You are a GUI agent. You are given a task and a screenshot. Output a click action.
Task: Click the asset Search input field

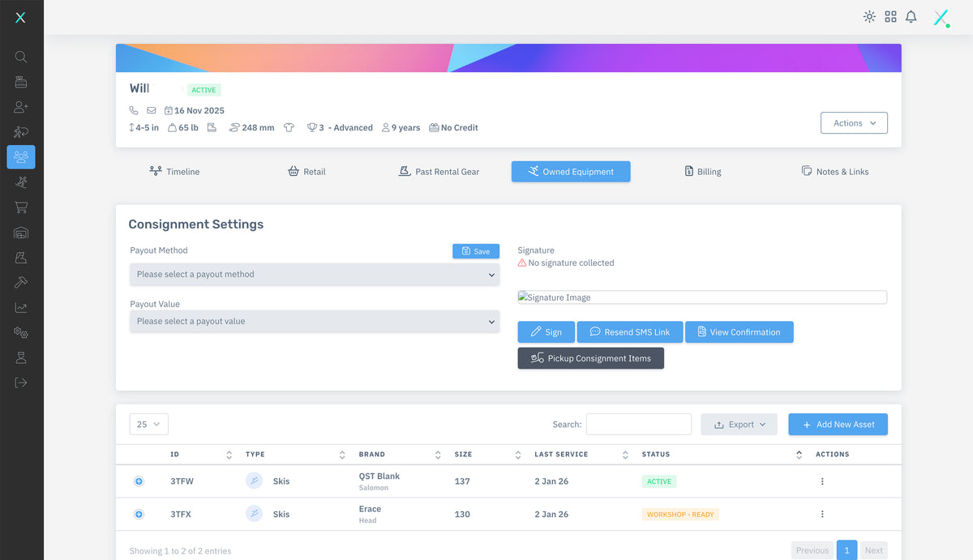pos(638,425)
